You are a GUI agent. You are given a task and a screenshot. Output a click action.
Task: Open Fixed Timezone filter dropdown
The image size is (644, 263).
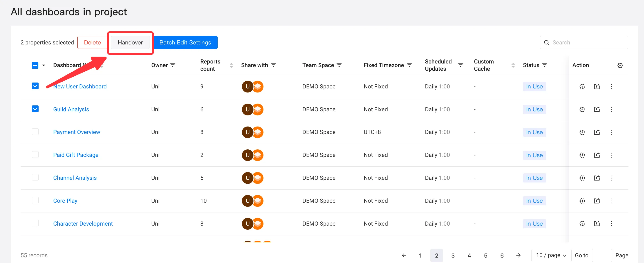(x=409, y=65)
